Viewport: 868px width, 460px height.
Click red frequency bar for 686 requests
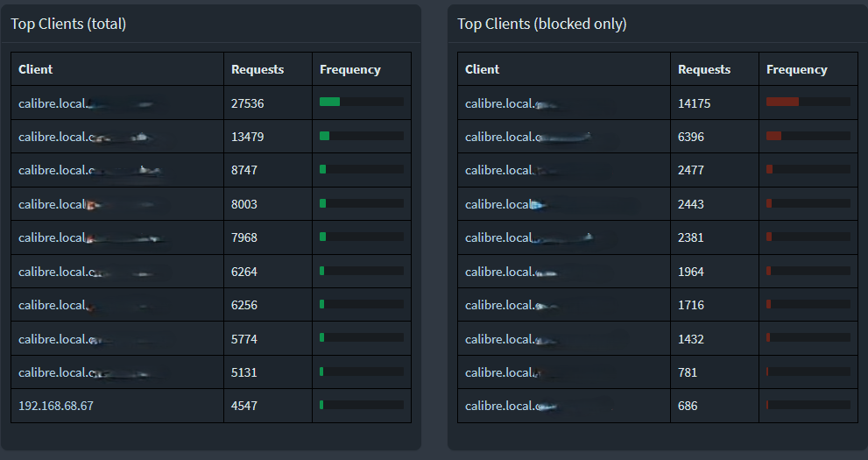pyautogui.click(x=767, y=405)
